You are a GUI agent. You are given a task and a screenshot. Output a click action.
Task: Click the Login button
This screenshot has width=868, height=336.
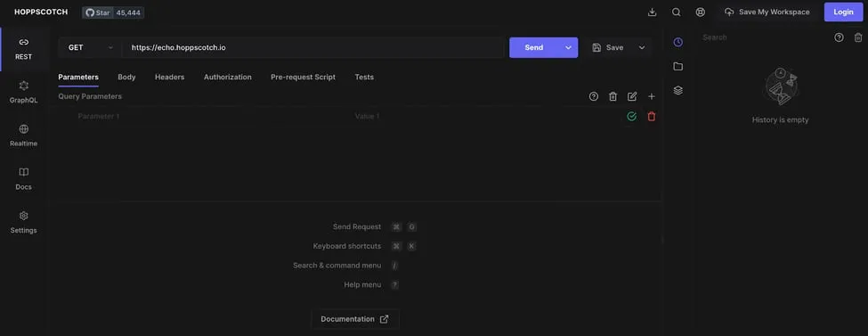(843, 12)
